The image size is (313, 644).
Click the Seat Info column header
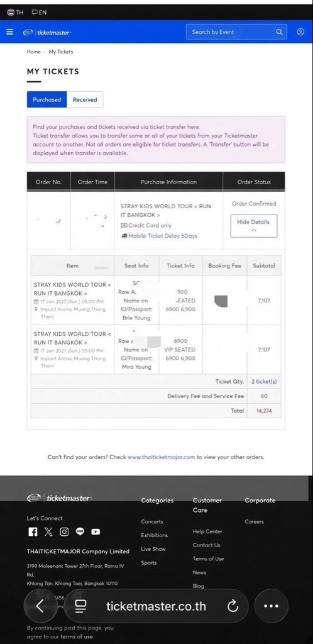(136, 266)
